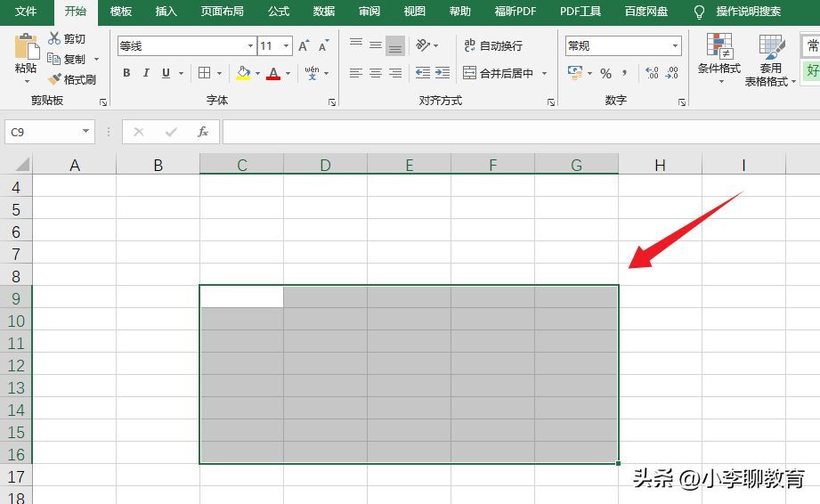Image resolution: width=820 pixels, height=504 pixels.
Task: Apply percent style (%)
Action: [605, 73]
